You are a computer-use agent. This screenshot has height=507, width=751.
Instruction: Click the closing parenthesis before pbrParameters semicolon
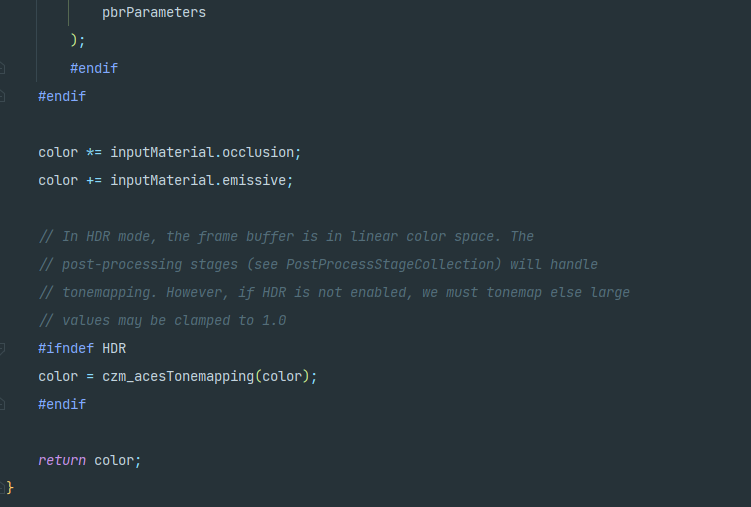[x=74, y=40]
